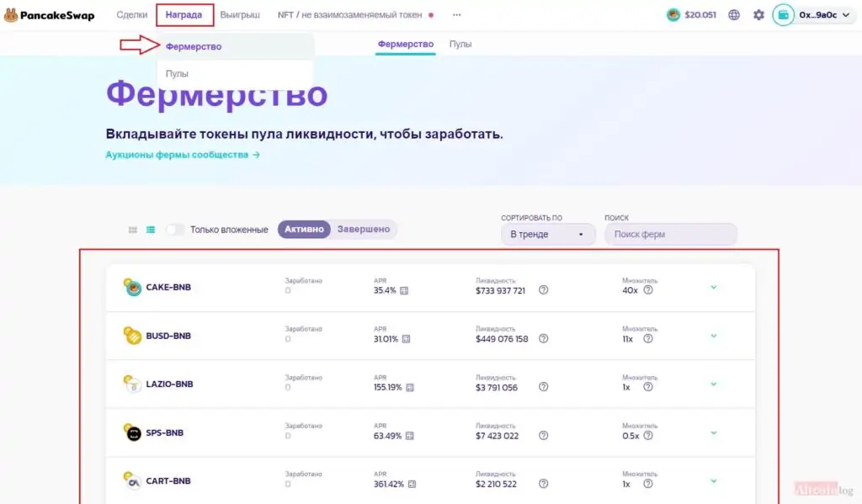
Task: Switch to list table view
Action: (x=151, y=230)
